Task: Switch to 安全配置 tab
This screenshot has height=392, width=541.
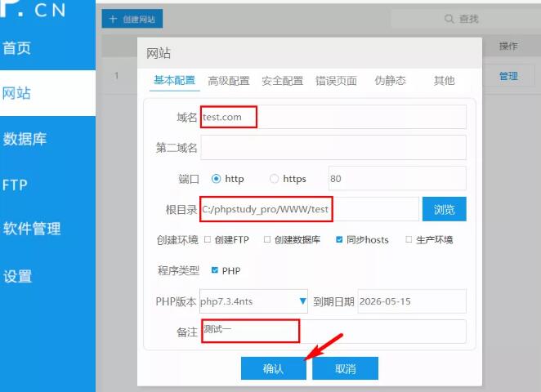Action: [x=282, y=81]
